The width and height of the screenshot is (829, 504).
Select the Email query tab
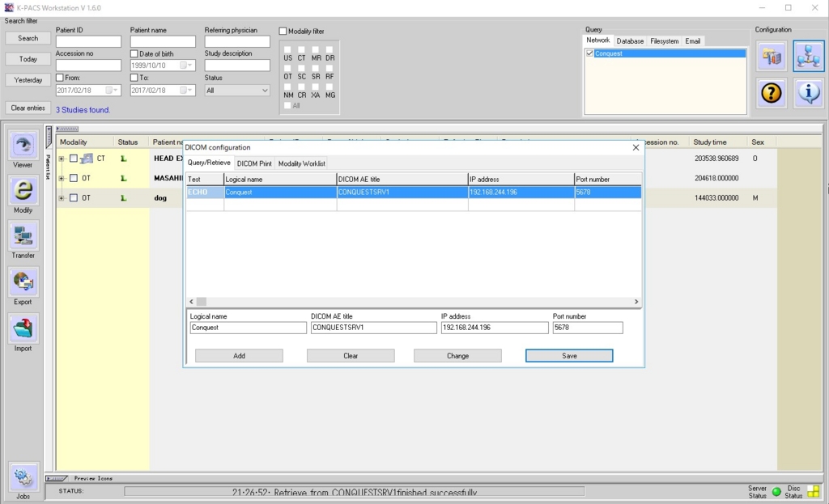point(693,41)
